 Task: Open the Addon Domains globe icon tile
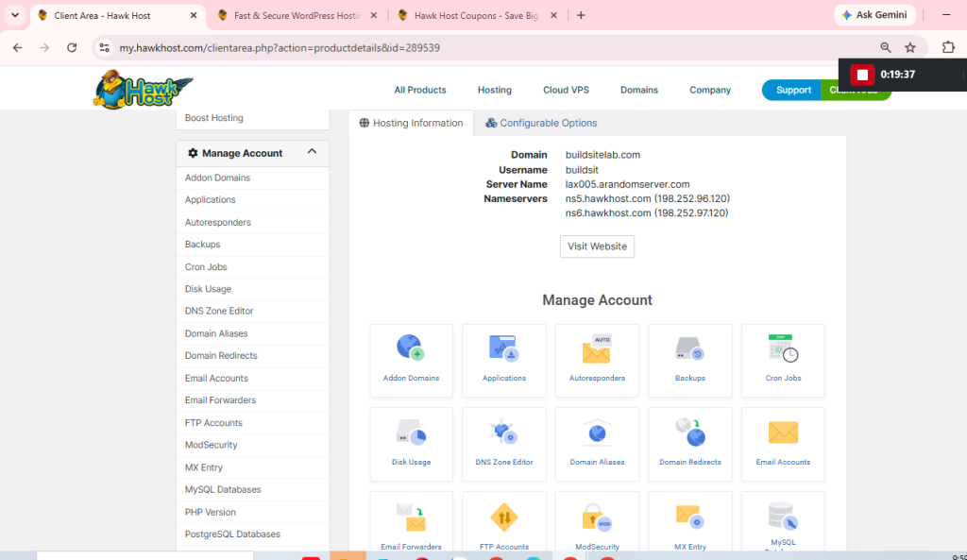point(412,361)
